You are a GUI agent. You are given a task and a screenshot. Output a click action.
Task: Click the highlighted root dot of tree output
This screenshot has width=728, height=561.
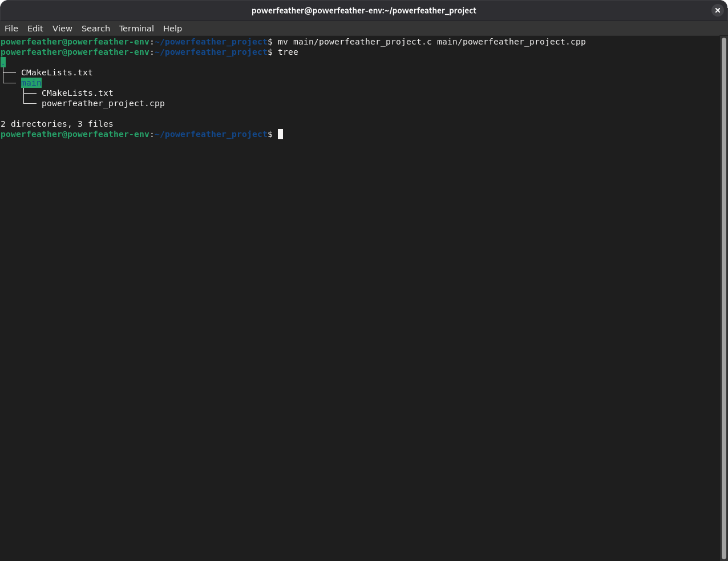(x=3, y=62)
